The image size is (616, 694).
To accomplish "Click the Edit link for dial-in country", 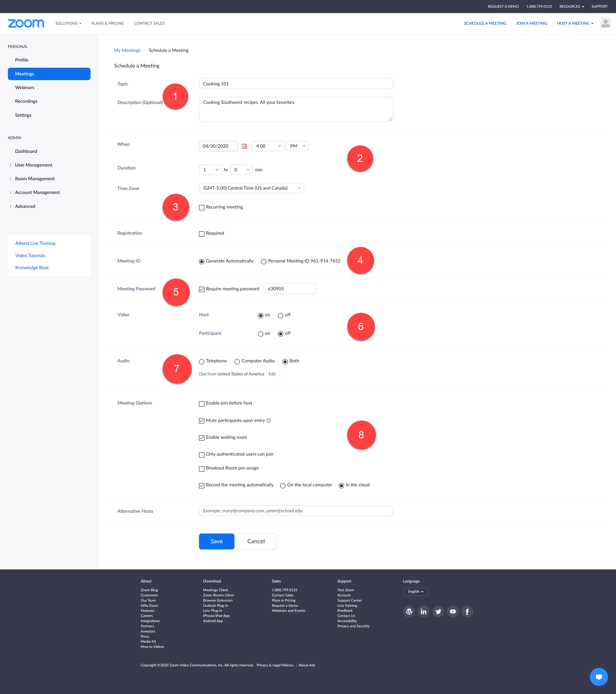I will [x=272, y=374].
